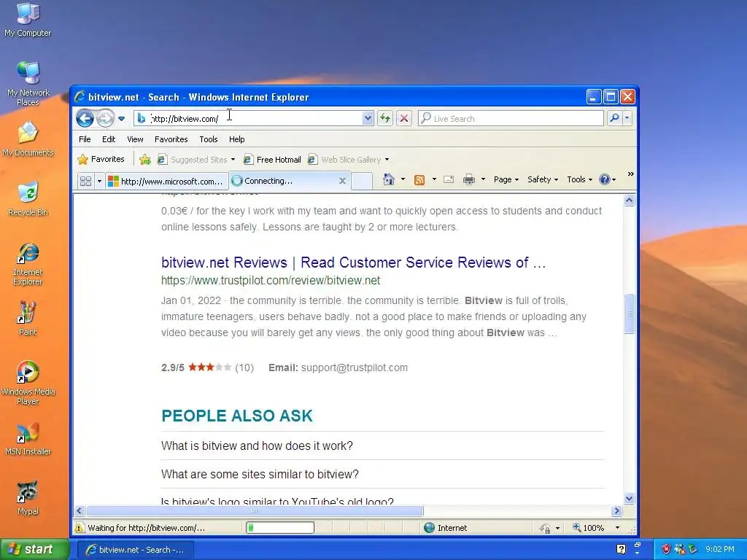Open Web Slice Gallery link
The height and width of the screenshot is (560, 747).
coord(348,160)
